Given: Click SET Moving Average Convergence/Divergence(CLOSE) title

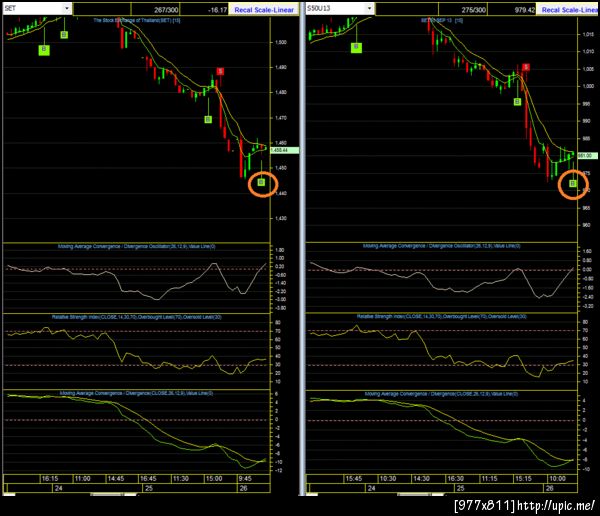Looking at the screenshot, I should tap(137, 393).
